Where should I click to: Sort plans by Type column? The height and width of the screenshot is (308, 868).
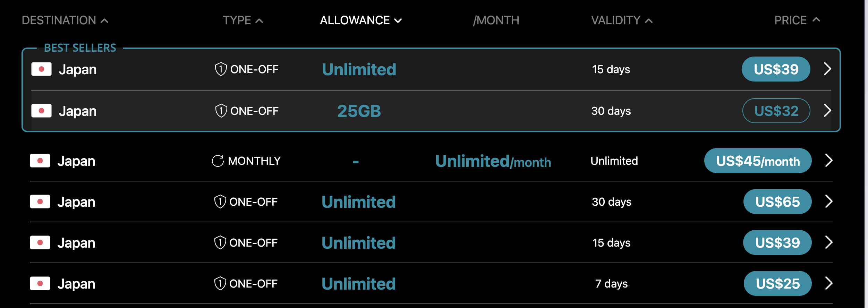pos(242,20)
